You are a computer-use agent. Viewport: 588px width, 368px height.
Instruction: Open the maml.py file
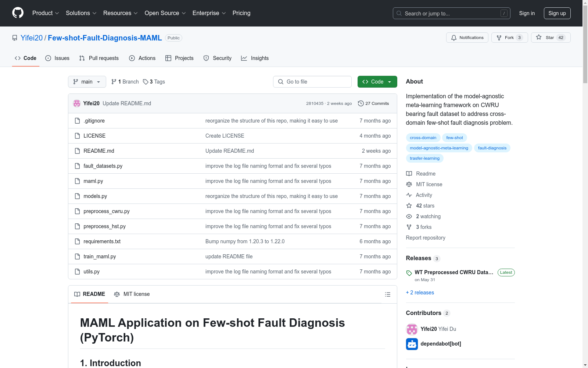[x=93, y=181]
